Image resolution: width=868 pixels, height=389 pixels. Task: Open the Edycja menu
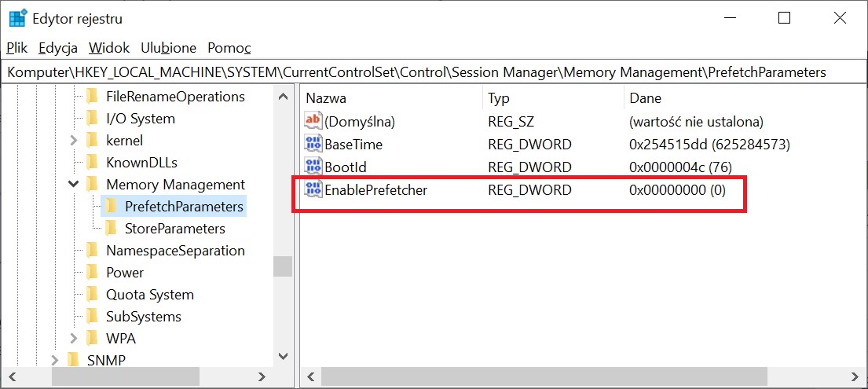tap(58, 48)
